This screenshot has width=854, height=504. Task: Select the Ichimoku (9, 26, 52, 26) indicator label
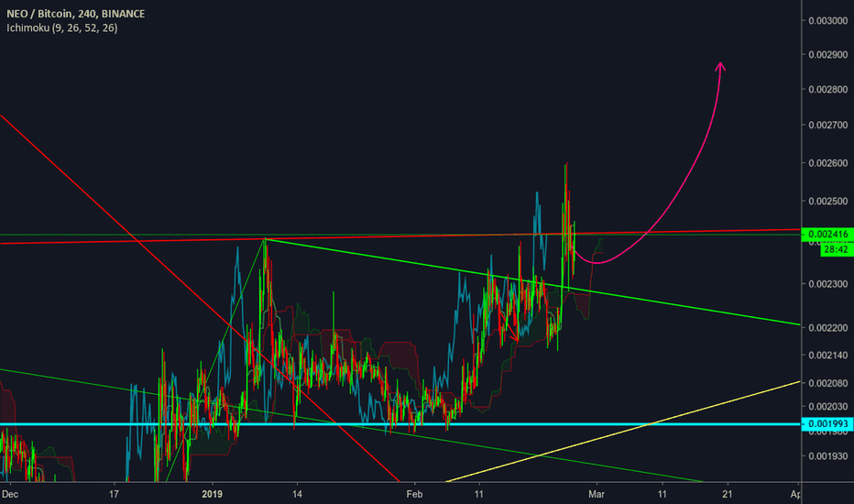click(x=62, y=27)
